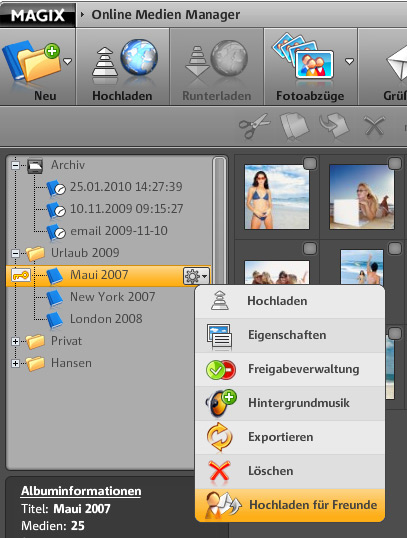
Task: Click the Eigenschaften properties icon
Action: pyautogui.click(x=220, y=337)
